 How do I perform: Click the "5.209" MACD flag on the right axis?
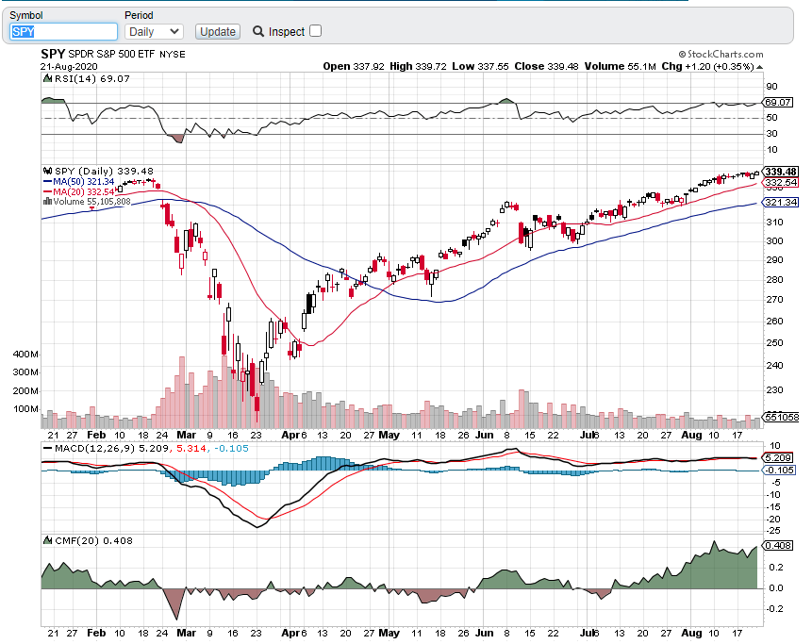tap(778, 457)
